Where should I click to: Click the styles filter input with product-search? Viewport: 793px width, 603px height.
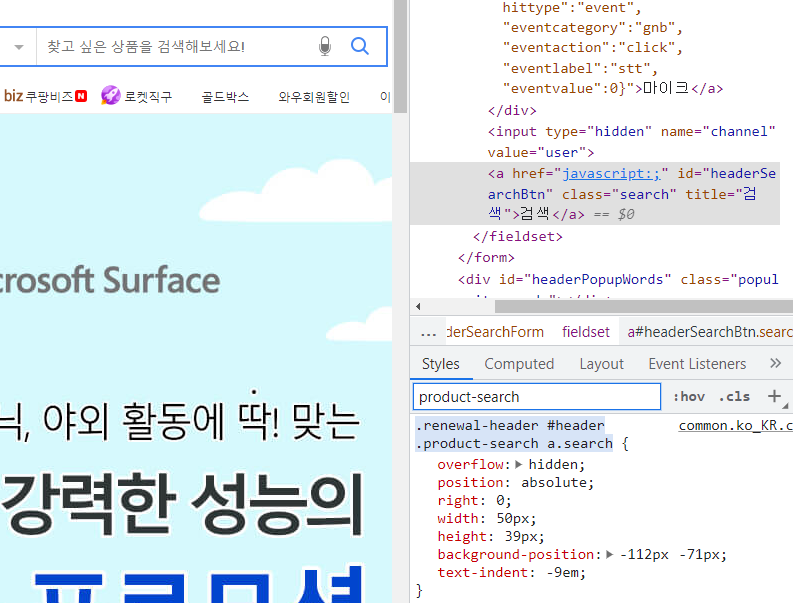537,397
